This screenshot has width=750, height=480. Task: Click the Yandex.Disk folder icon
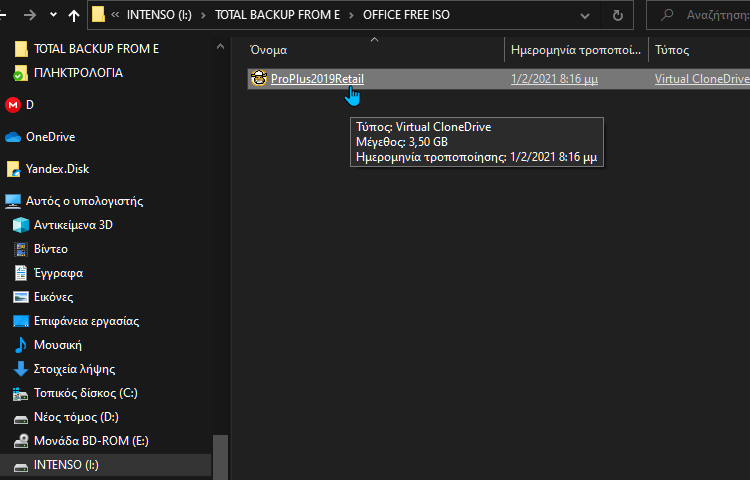coord(13,169)
